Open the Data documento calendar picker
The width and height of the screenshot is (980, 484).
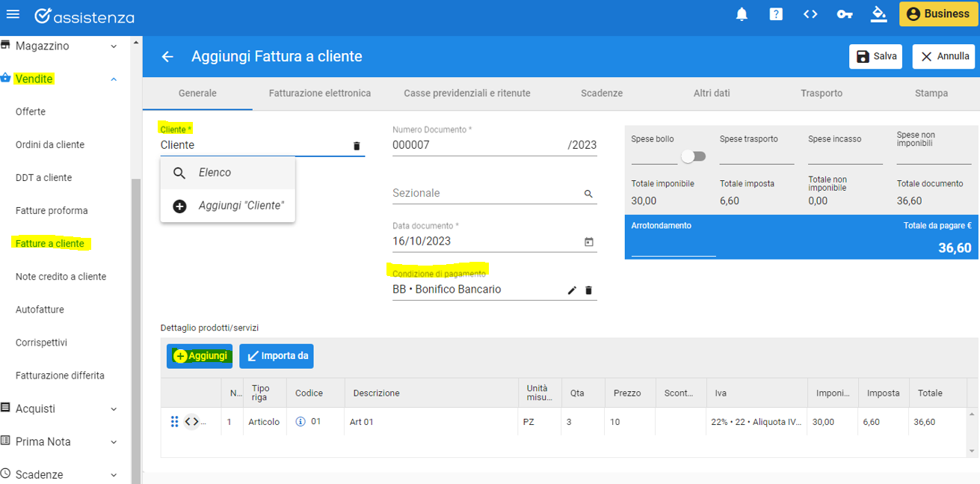click(588, 242)
